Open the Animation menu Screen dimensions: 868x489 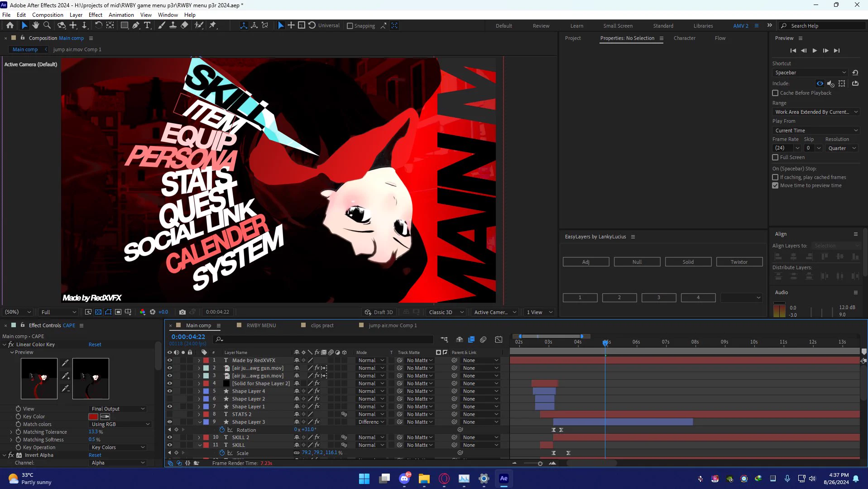(121, 15)
